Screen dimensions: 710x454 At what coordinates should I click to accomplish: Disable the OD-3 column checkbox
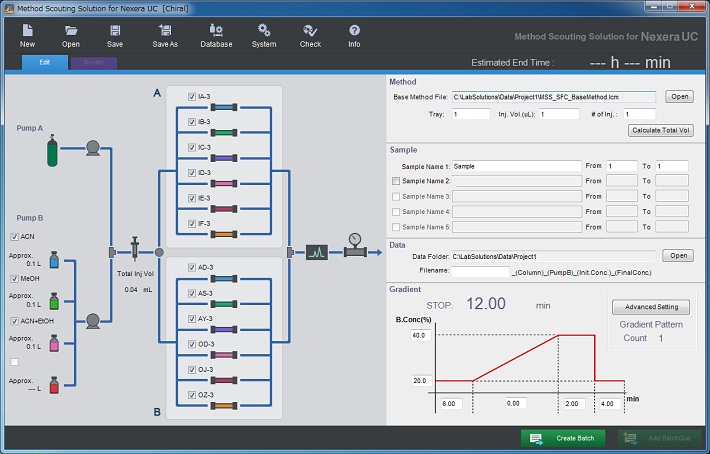[x=192, y=344]
